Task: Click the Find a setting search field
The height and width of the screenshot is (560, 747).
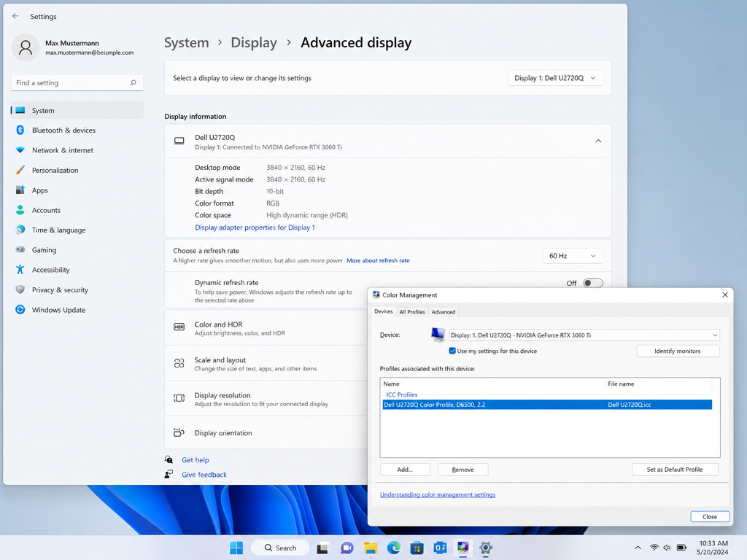Action: (77, 83)
